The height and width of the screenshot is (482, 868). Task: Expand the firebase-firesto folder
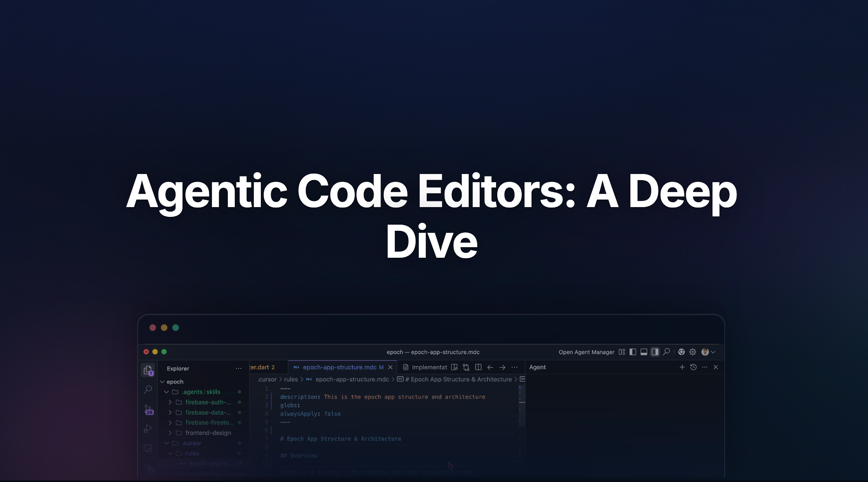point(170,422)
